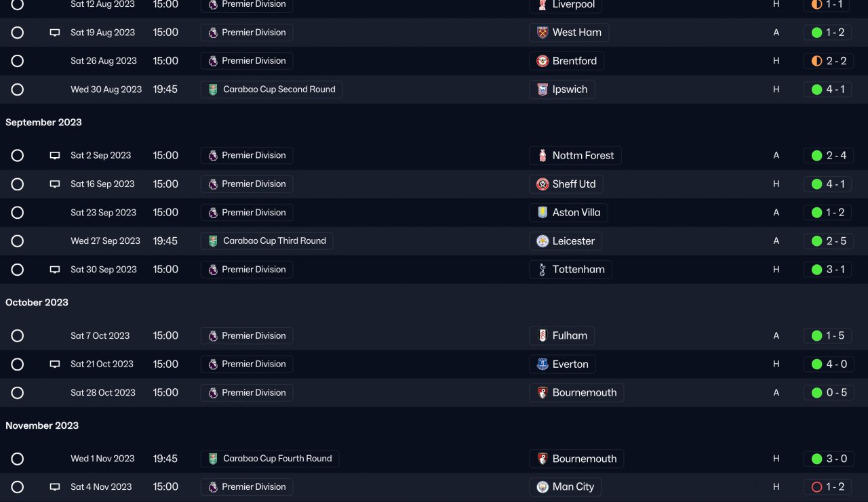Open the 2 - 2 draw result versus Brentford
Viewport: 868px width, 502px height.
click(828, 61)
